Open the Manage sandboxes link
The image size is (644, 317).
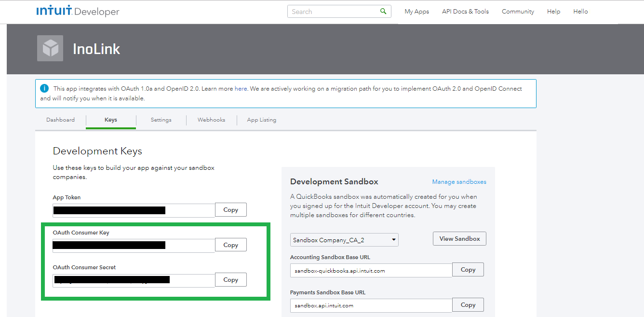click(x=459, y=182)
